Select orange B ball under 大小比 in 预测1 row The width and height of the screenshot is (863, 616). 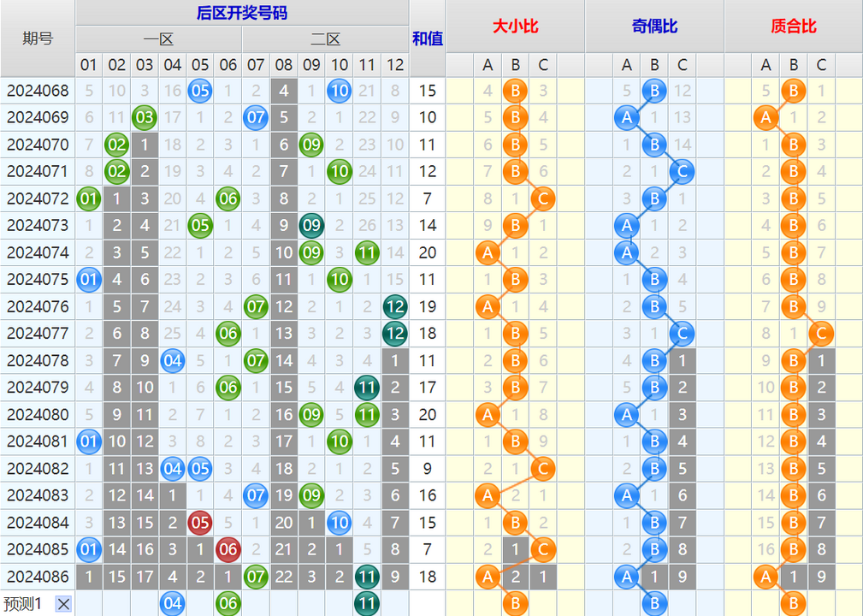[515, 603]
